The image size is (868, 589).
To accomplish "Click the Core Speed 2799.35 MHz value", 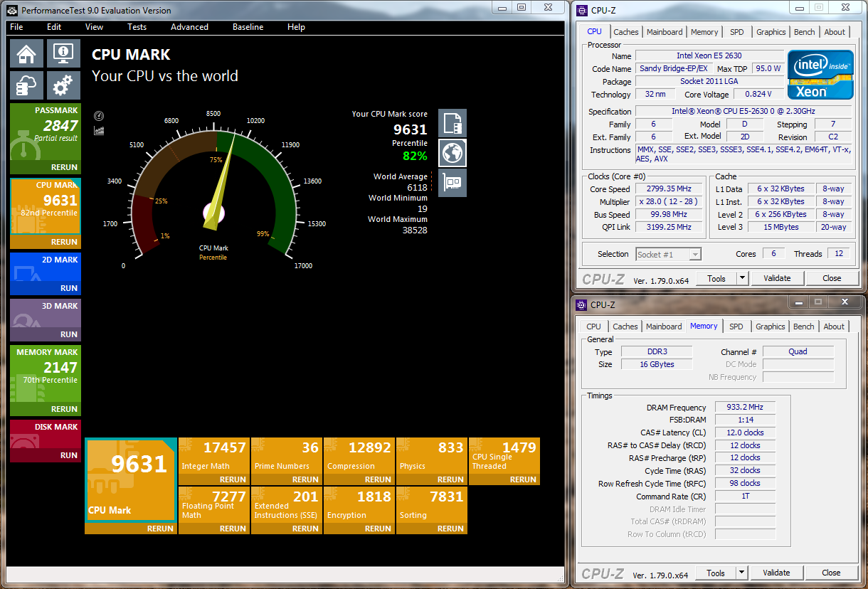I will click(668, 189).
